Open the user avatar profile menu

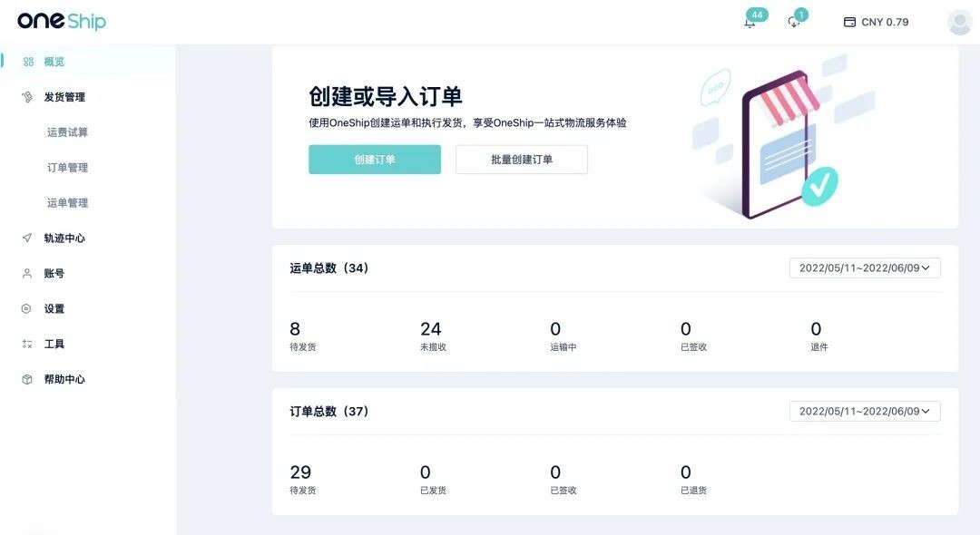(x=959, y=23)
